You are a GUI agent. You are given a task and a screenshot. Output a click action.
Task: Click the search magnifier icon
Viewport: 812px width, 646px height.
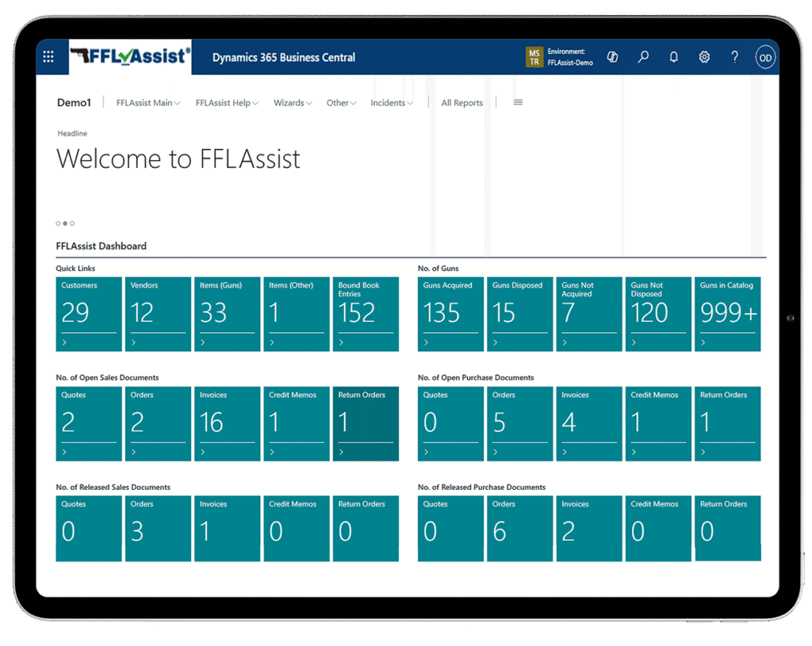point(643,57)
